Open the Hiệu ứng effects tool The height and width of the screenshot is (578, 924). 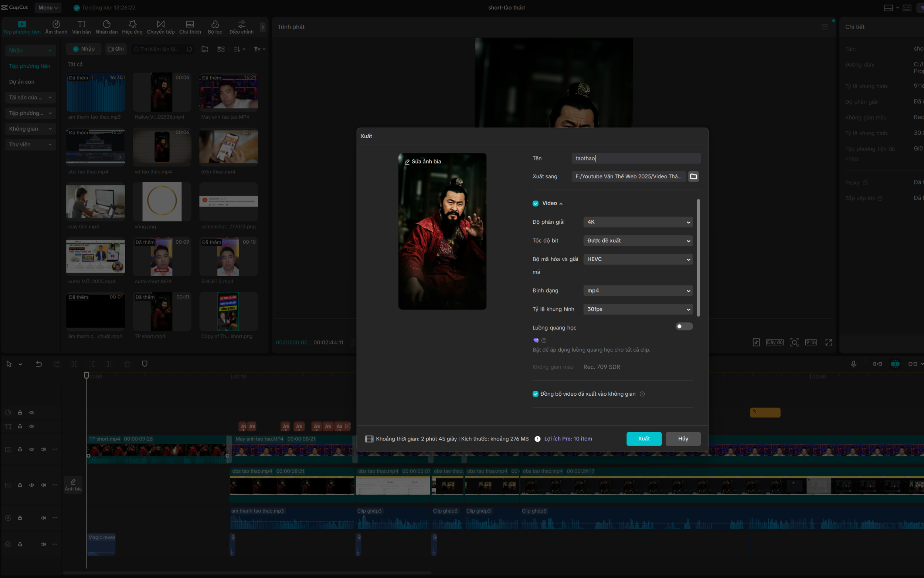click(x=132, y=27)
